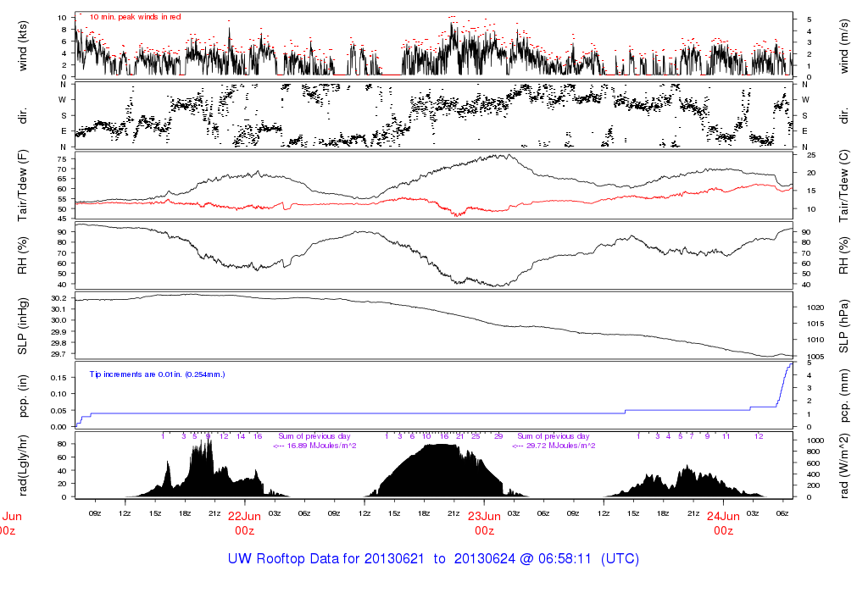
Task: Click the "45" tick on Fahrenheit axis
Action: click(x=62, y=219)
